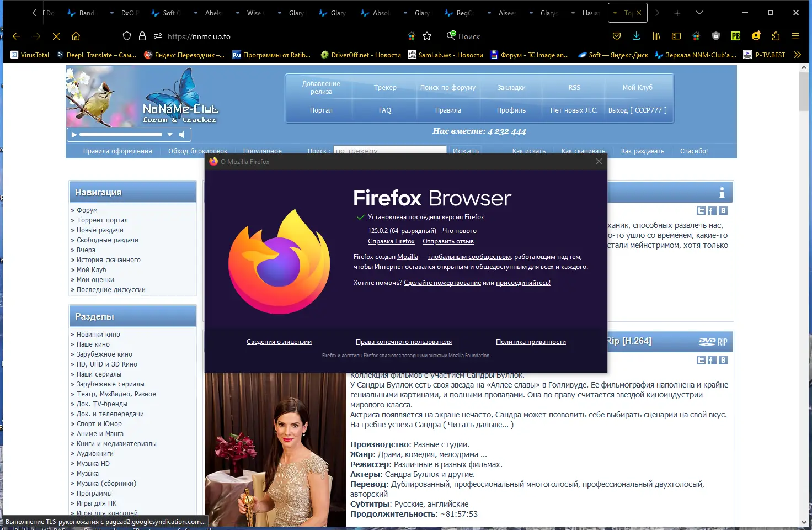This screenshot has height=530, width=812.
Task: Expand the list all tabs chevron
Action: click(x=699, y=13)
